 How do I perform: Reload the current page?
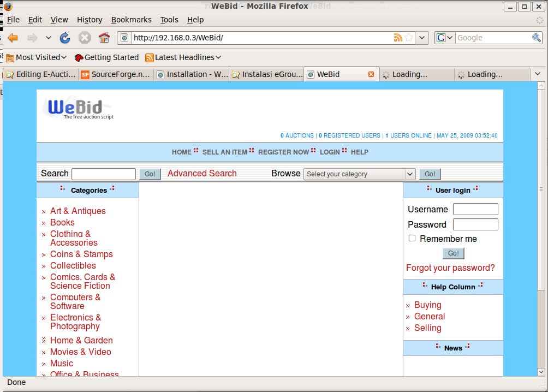click(x=65, y=38)
